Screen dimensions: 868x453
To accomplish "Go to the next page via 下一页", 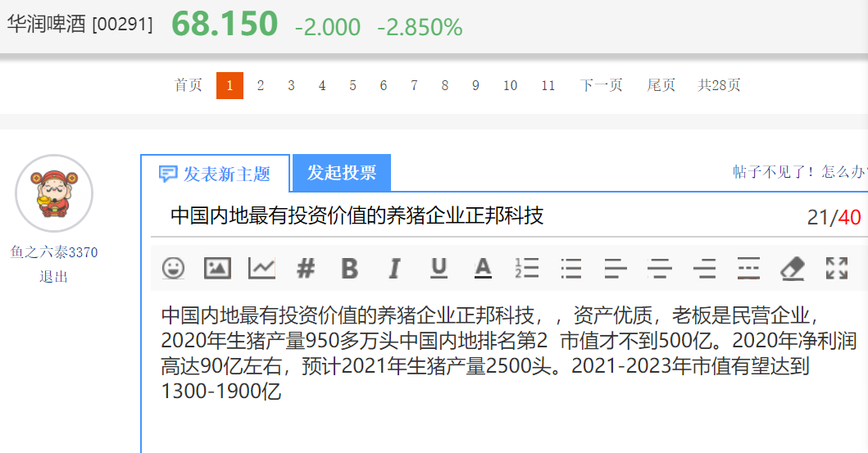I will [601, 85].
